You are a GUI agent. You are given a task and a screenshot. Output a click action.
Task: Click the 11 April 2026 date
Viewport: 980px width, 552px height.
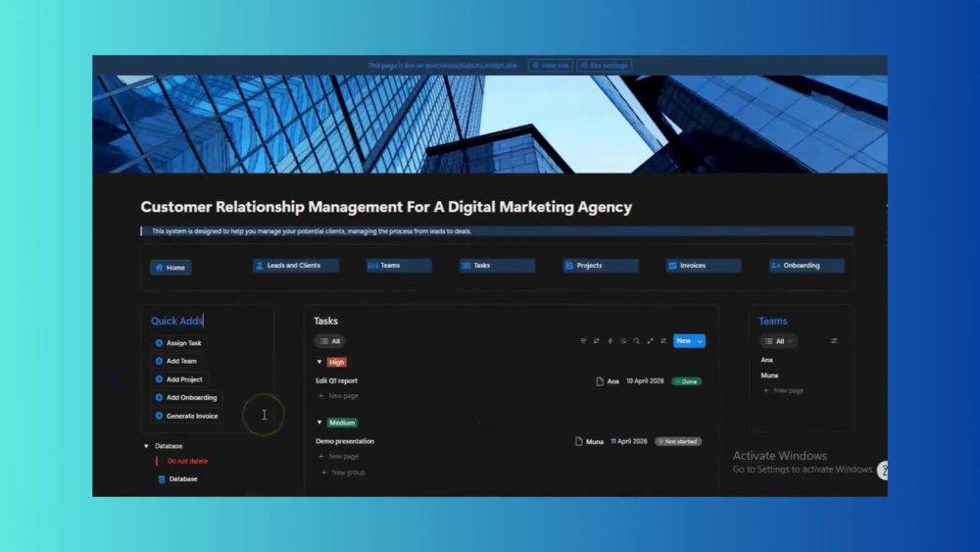pos(629,441)
